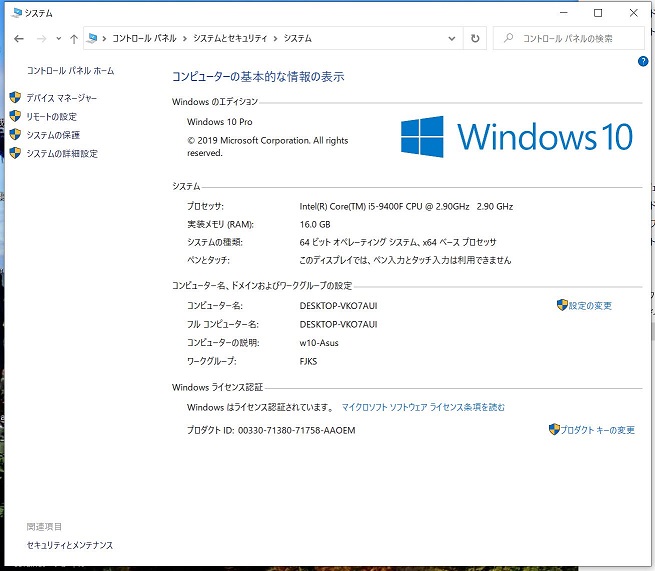Screen dimensions: 655x571
Task: Open システムの詳細設定 link
Action: tap(62, 153)
